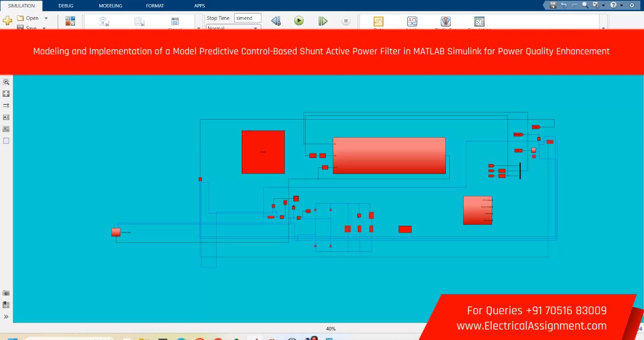Click Fit to View in left palette

[6, 94]
